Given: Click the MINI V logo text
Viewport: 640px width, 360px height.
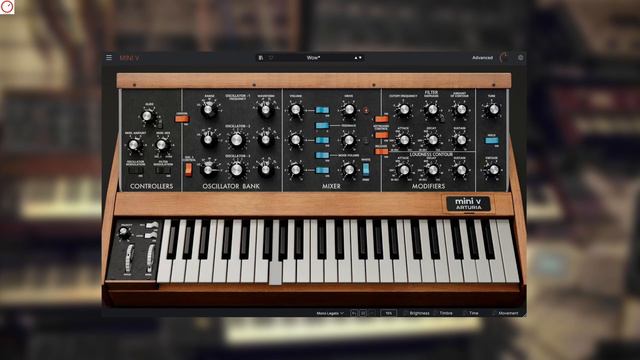Looking at the screenshot, I should [129, 58].
